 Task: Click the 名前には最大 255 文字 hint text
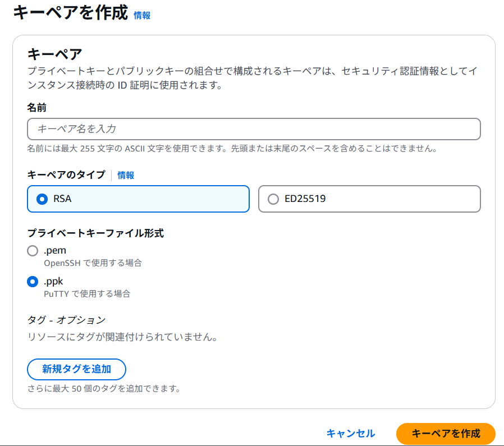pos(232,149)
